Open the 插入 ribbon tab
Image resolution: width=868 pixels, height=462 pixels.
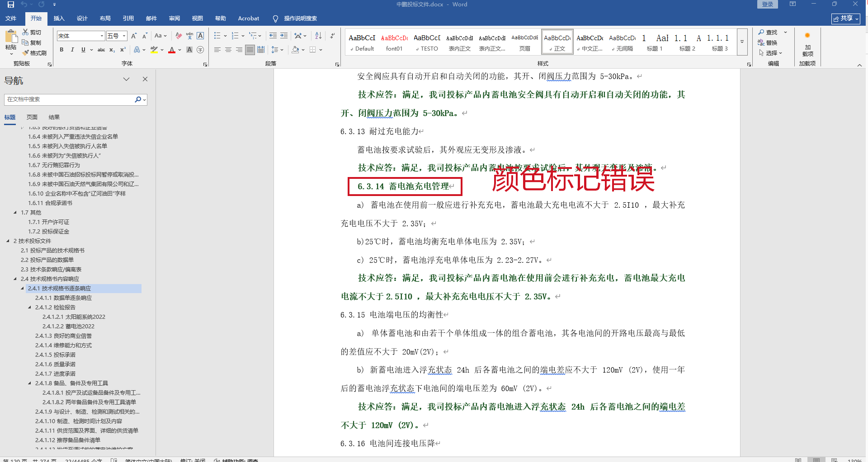[x=59, y=19]
